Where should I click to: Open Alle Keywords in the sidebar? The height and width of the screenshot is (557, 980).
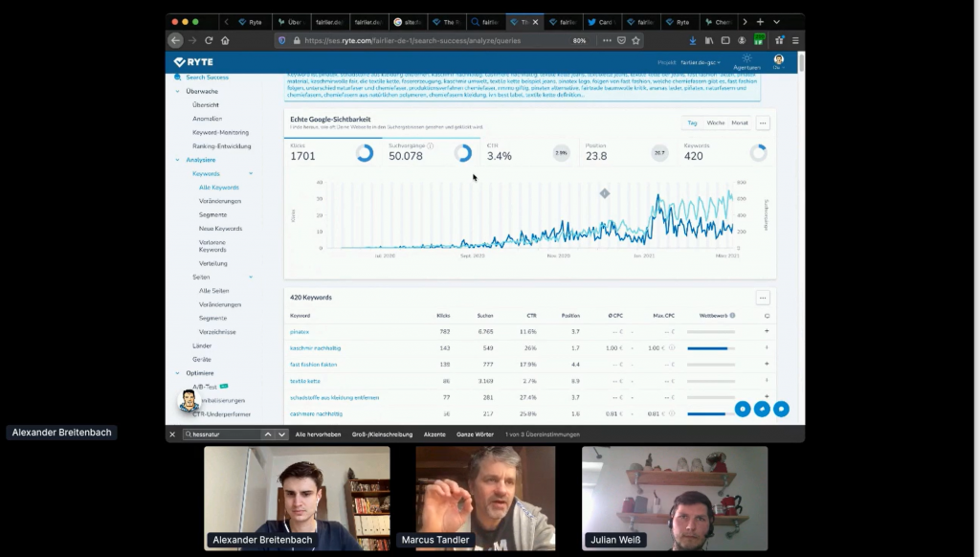(219, 188)
